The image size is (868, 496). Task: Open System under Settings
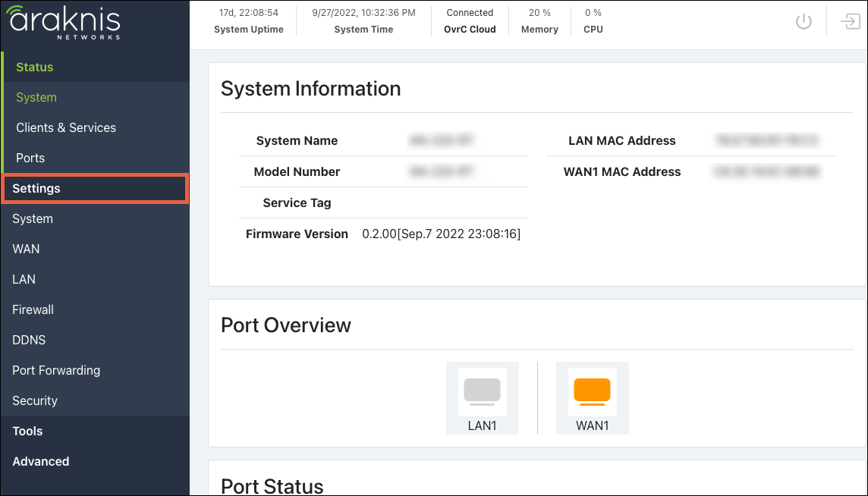[x=33, y=218]
